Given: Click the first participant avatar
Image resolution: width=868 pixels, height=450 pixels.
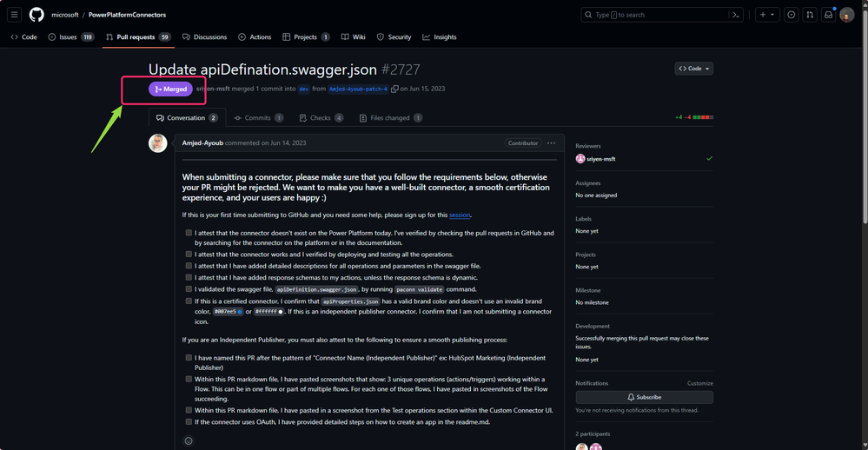Looking at the screenshot, I should (x=582, y=447).
